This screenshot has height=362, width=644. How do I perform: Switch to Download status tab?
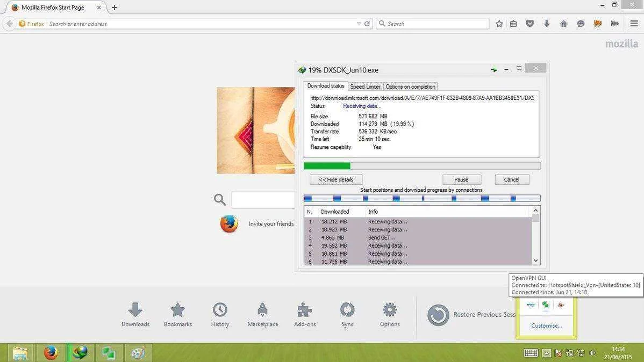tap(326, 86)
